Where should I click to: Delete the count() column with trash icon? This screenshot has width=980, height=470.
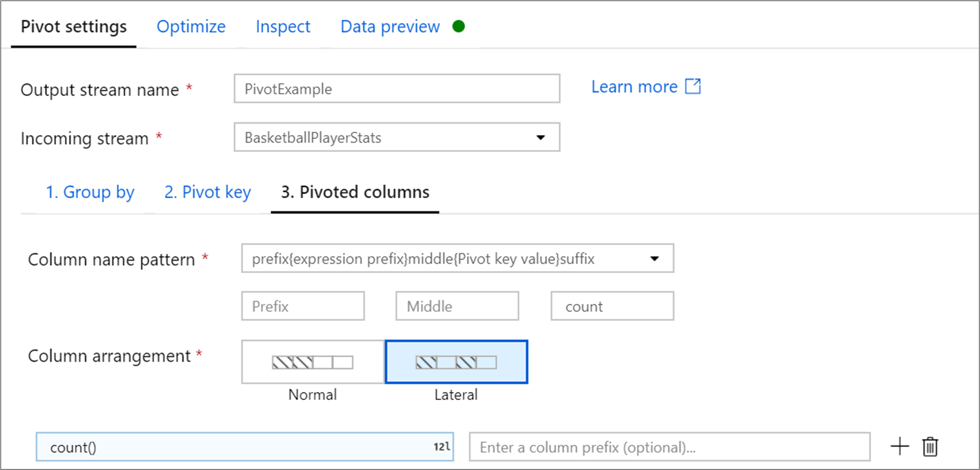[930, 447]
